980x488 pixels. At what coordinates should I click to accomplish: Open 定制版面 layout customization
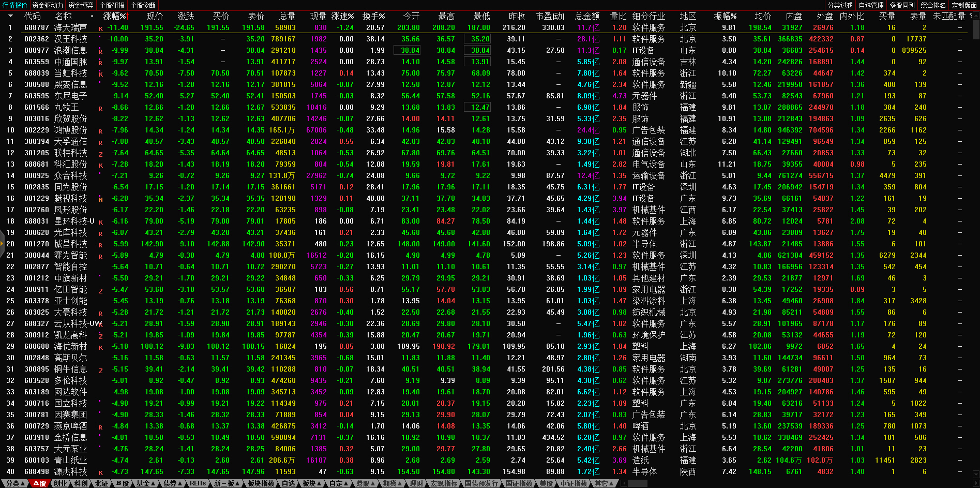[964, 5]
